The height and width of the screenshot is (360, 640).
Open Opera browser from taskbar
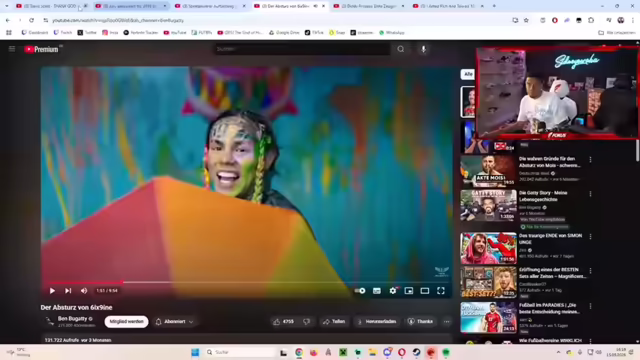point(402,352)
